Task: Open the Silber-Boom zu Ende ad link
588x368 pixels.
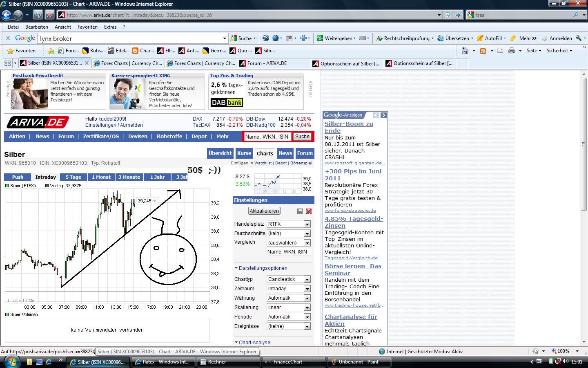Action: [349, 127]
